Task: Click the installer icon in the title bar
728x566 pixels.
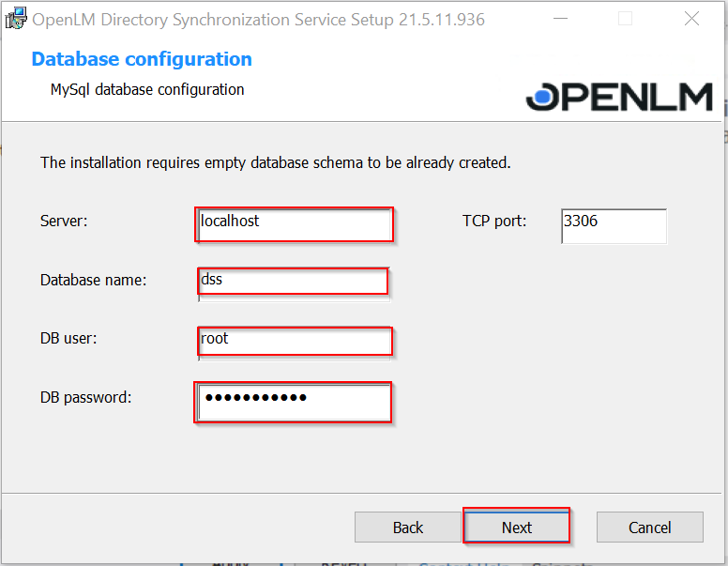Action: click(x=15, y=19)
